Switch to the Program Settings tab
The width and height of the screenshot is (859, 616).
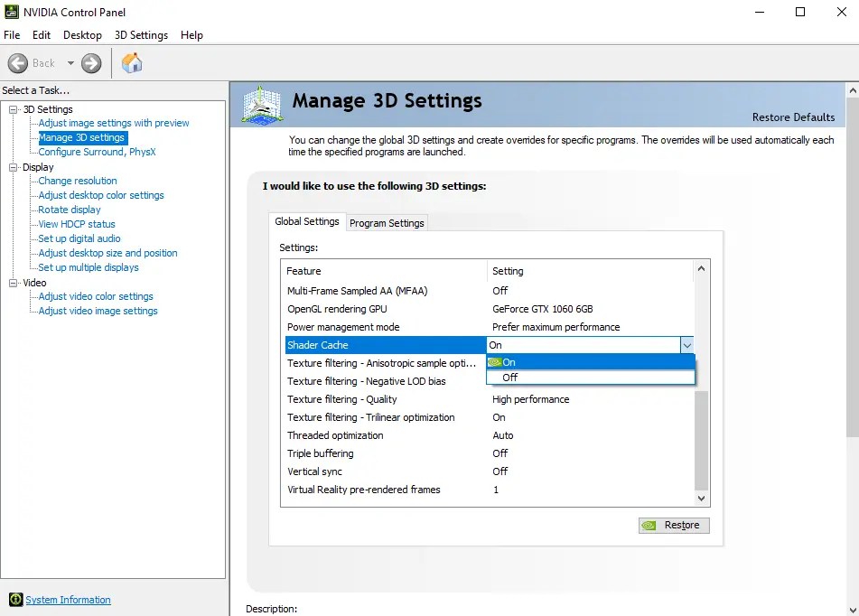[x=387, y=223]
